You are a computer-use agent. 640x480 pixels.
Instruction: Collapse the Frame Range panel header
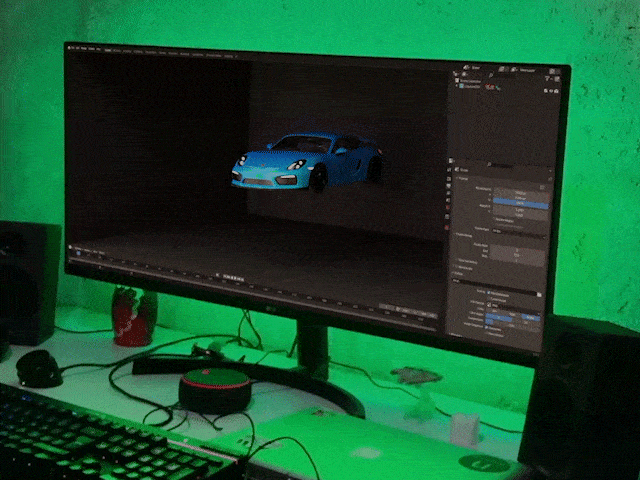(463, 235)
